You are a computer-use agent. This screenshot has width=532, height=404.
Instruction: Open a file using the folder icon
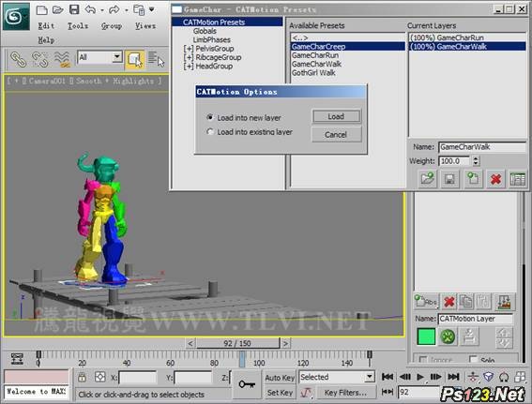coord(57,9)
